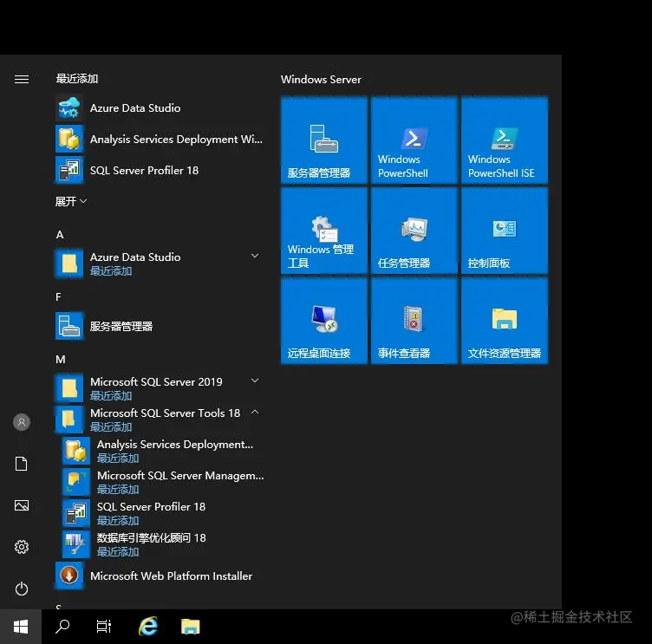This screenshot has height=644, width=652.
Task: Launch Analysis Services Deployment under Tools 18 folder
Action: tap(163, 451)
